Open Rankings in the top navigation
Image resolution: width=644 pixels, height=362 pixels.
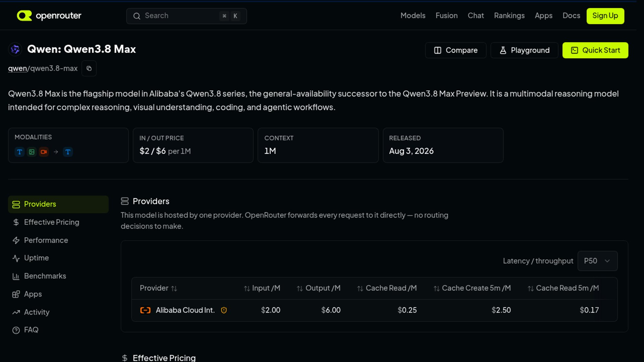coord(509,16)
